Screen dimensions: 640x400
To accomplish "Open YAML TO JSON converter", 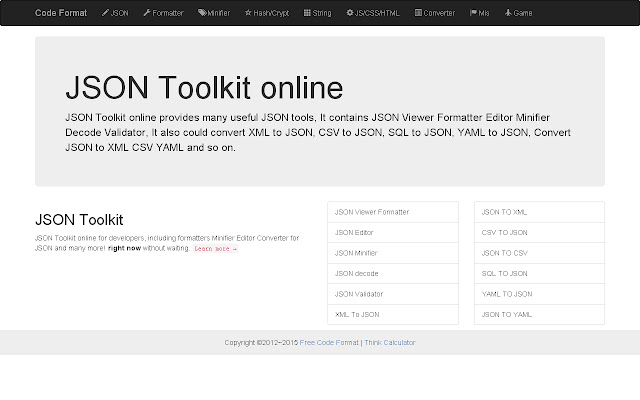I will coord(506,294).
